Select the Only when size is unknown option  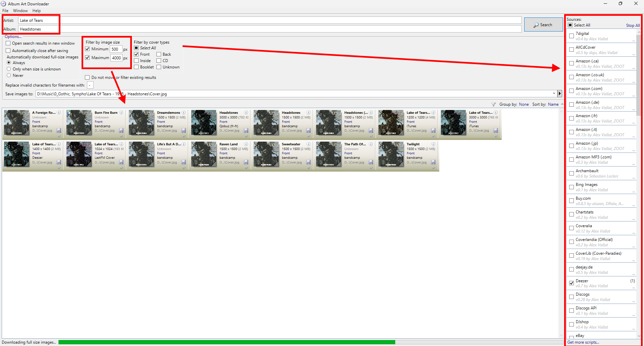[9, 69]
